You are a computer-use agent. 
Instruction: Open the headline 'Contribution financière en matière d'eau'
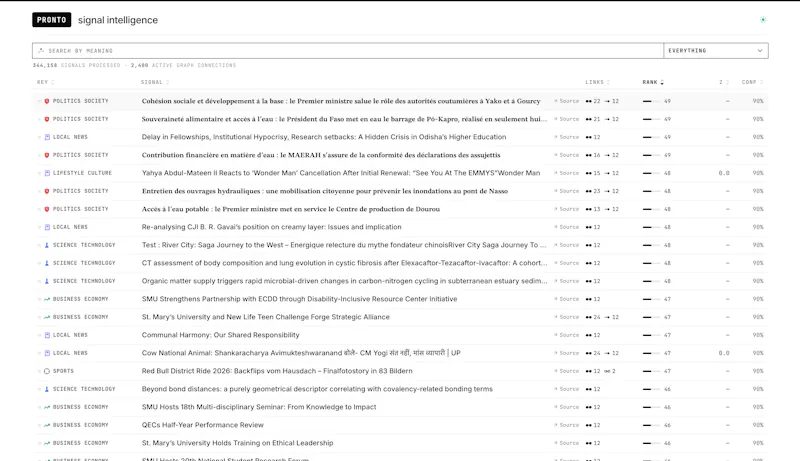pyautogui.click(x=321, y=155)
